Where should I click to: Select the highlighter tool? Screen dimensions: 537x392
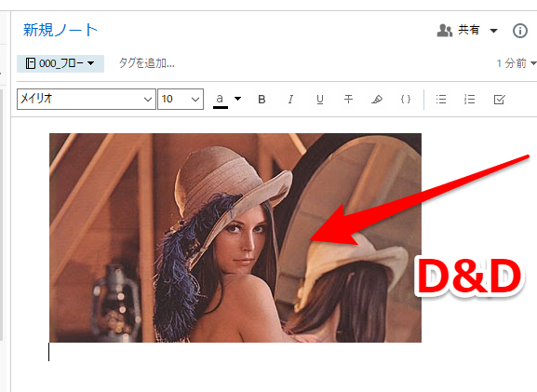click(377, 100)
